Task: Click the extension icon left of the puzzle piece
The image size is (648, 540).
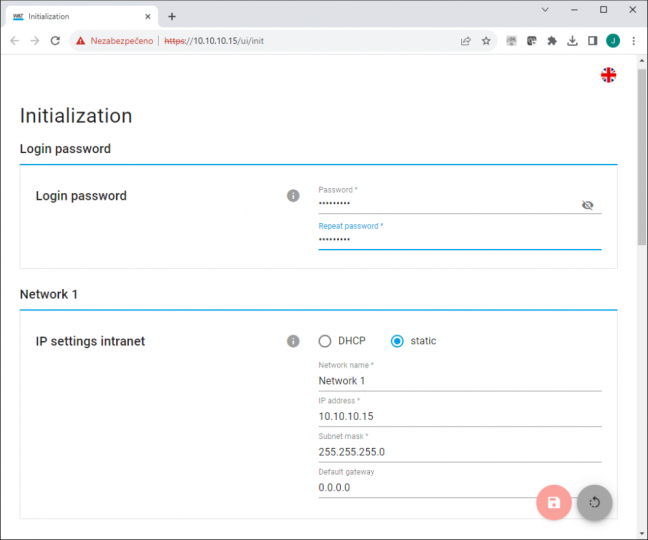Action: [531, 40]
